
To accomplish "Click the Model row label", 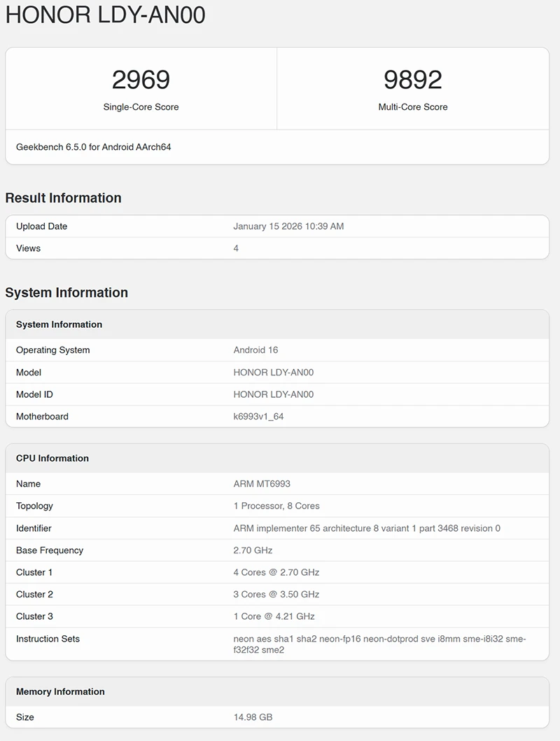I will click(x=28, y=373).
